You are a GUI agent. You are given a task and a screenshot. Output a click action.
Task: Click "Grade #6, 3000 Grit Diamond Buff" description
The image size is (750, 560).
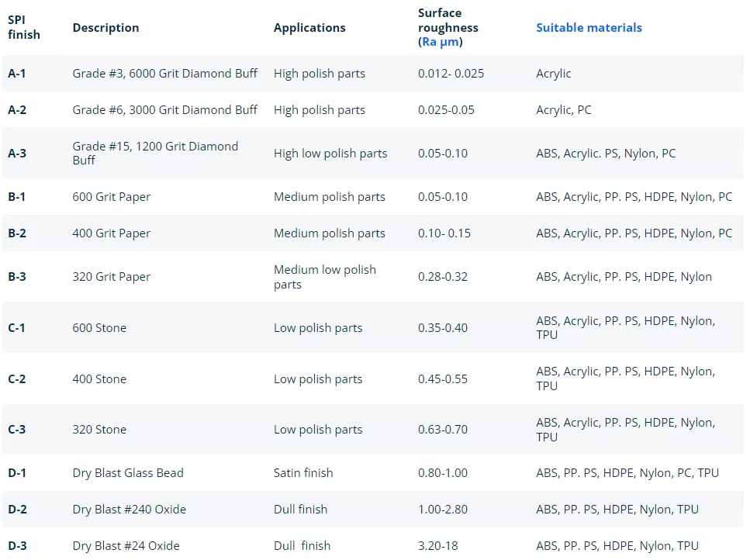[x=164, y=110]
